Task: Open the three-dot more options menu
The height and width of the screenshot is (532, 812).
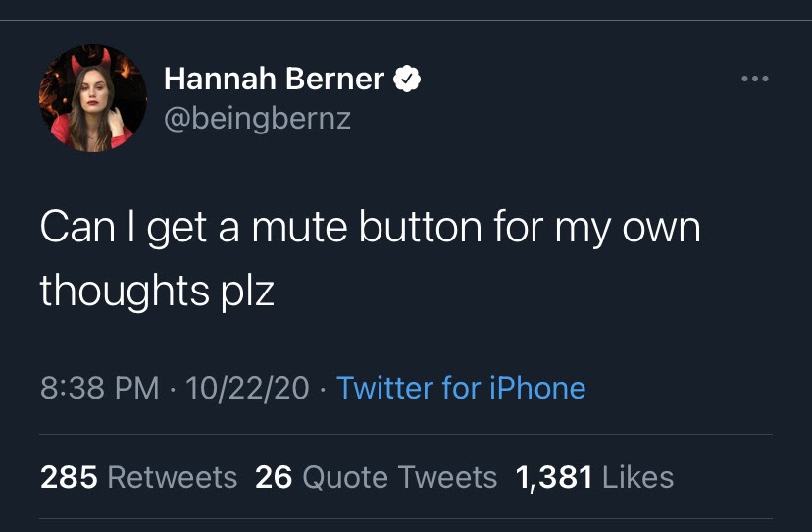Action: click(x=755, y=79)
